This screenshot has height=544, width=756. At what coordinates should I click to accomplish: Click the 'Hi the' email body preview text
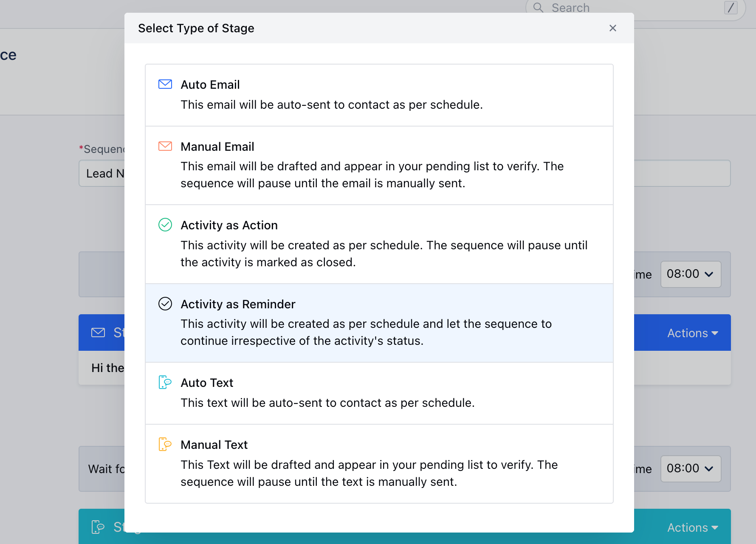(107, 368)
